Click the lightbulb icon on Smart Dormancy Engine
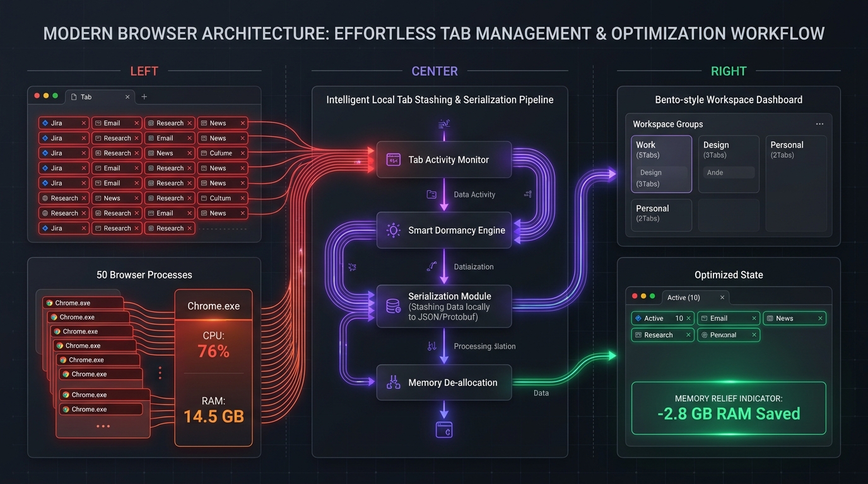The image size is (868, 484). [x=393, y=230]
